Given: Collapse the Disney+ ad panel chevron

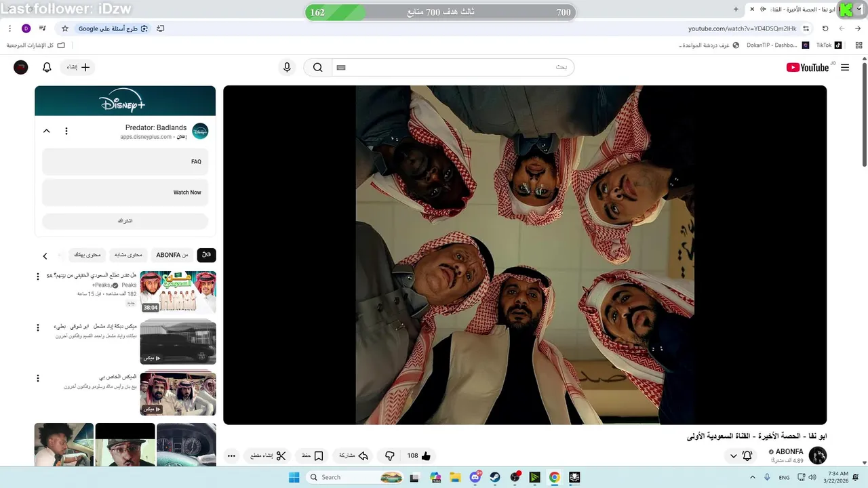Looking at the screenshot, I should click(47, 131).
